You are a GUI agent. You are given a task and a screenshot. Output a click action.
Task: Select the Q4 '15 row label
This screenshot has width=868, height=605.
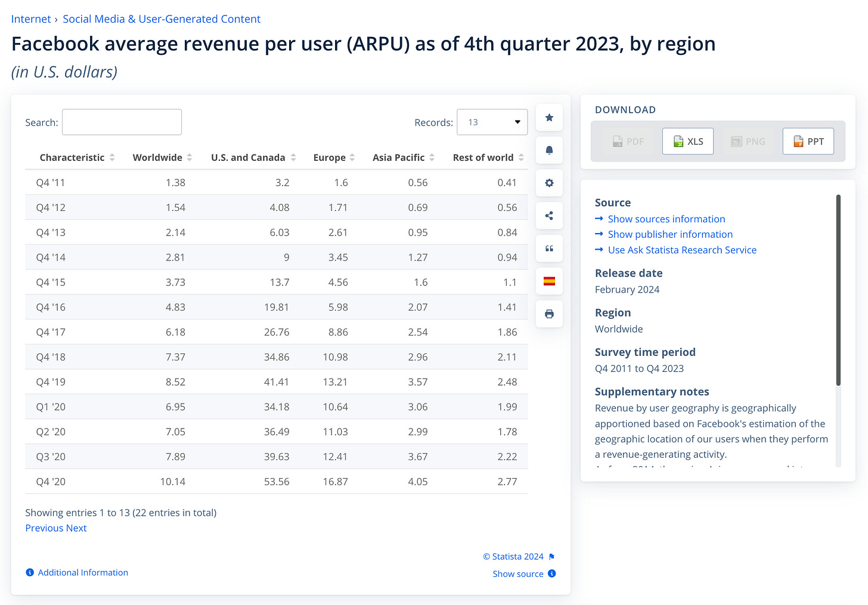point(51,282)
